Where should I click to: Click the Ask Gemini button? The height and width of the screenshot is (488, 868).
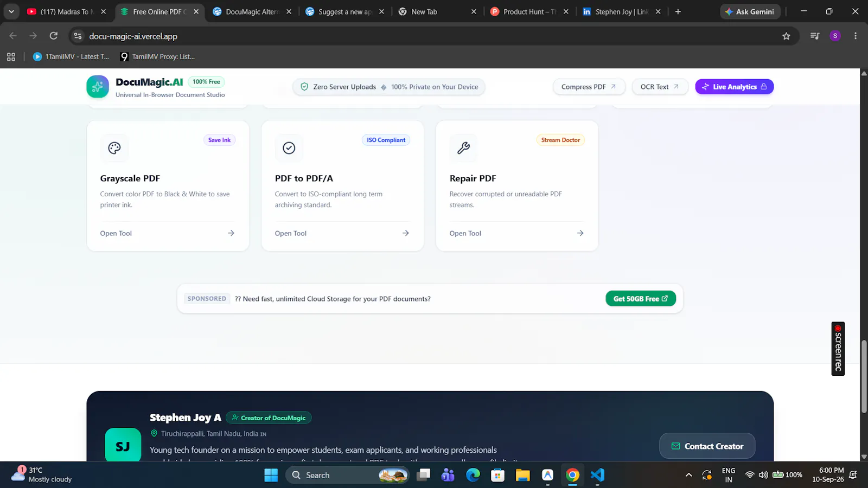(x=750, y=11)
